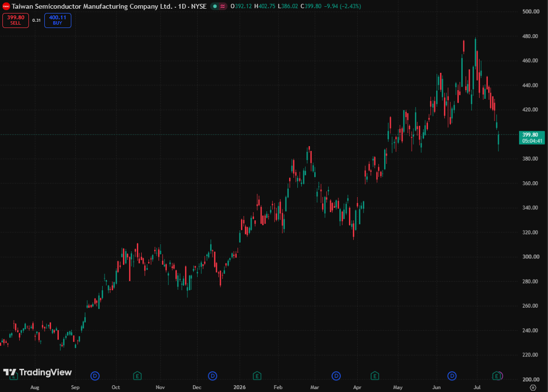548x392 pixels.
Task: Click the 400.11 BUY button
Action: pyautogui.click(x=58, y=20)
